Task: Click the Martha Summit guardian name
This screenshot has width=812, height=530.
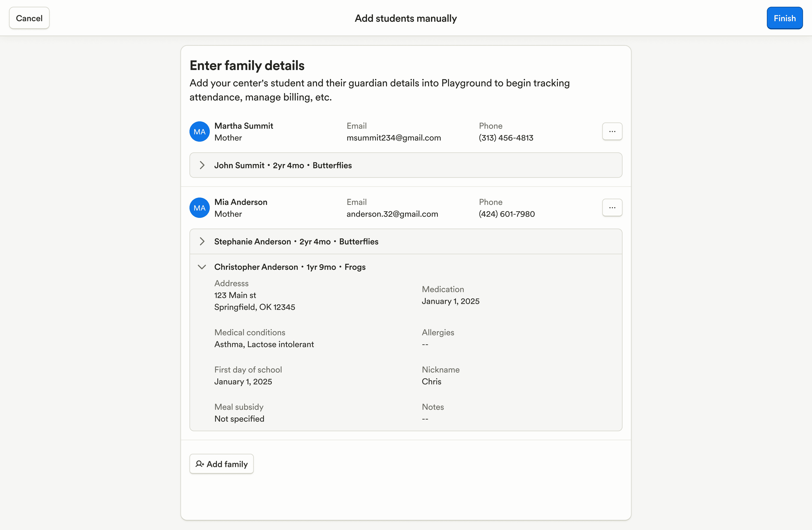Action: 244,126
